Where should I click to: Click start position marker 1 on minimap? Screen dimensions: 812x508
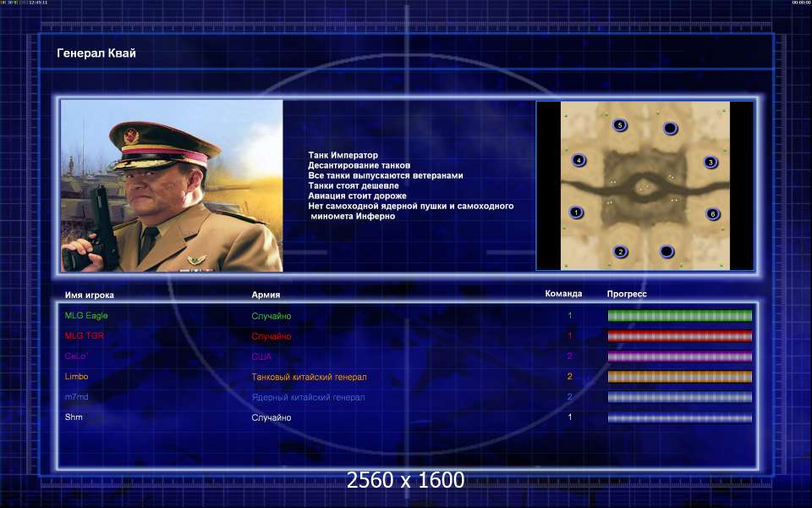[576, 213]
